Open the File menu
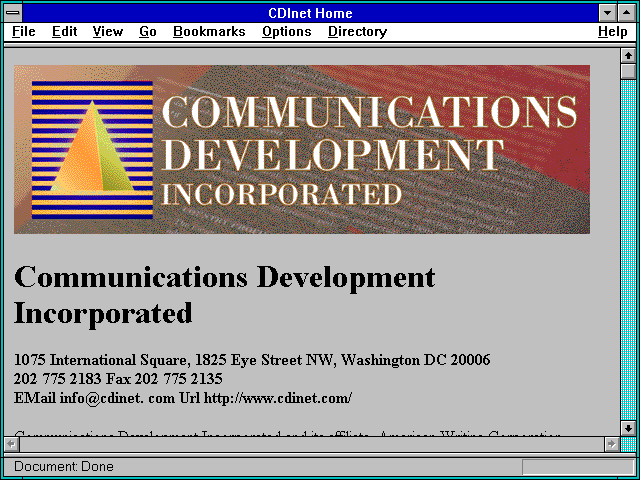The image size is (640, 480). coord(24,32)
